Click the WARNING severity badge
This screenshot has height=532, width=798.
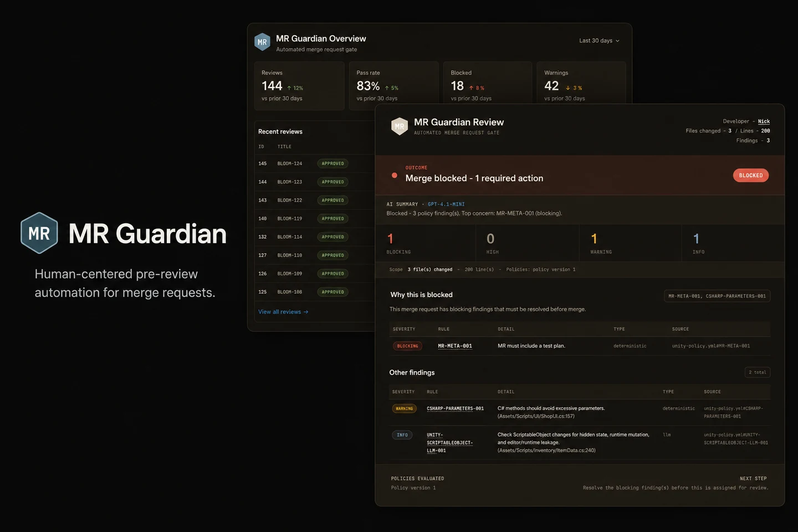click(x=405, y=408)
